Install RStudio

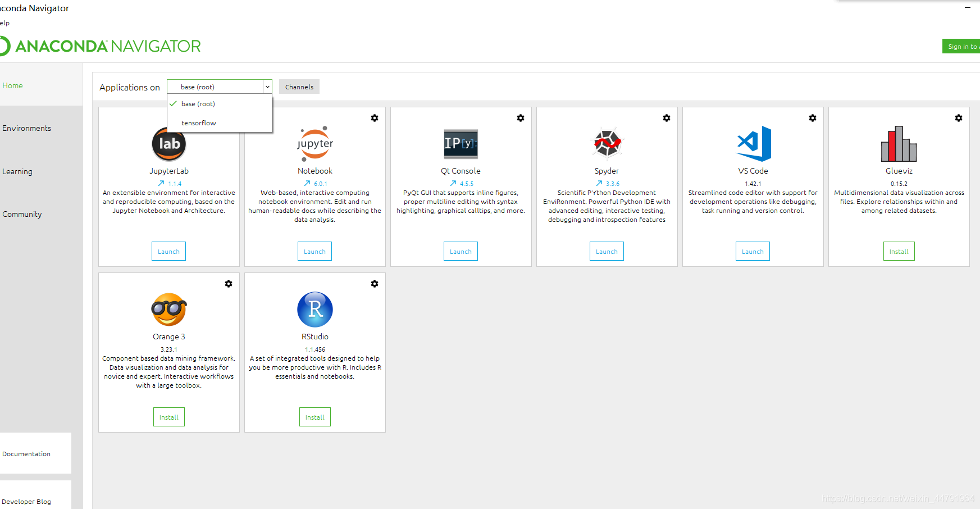[x=315, y=417]
